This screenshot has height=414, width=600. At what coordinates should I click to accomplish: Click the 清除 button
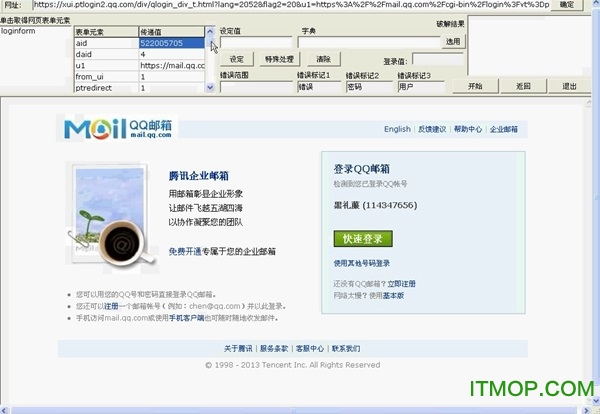(x=323, y=59)
